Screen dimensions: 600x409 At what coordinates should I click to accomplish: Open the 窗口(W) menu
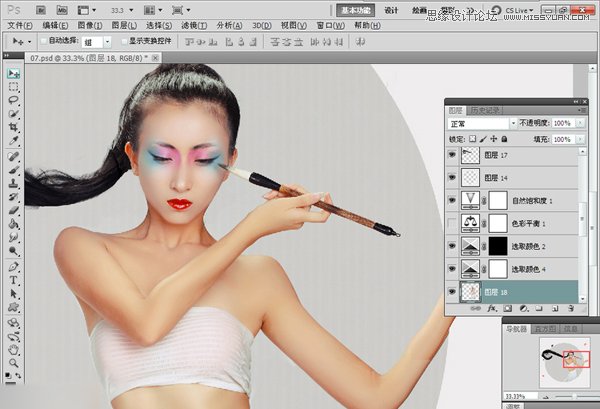[x=331, y=26]
